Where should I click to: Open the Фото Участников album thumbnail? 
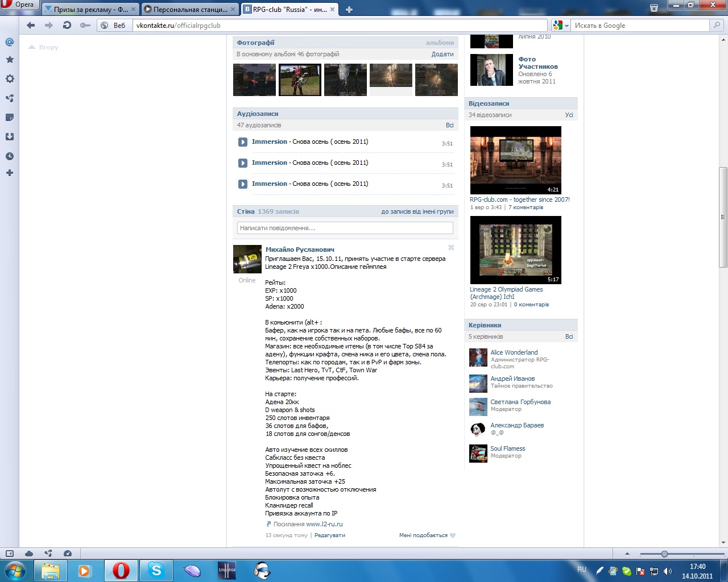[492, 70]
